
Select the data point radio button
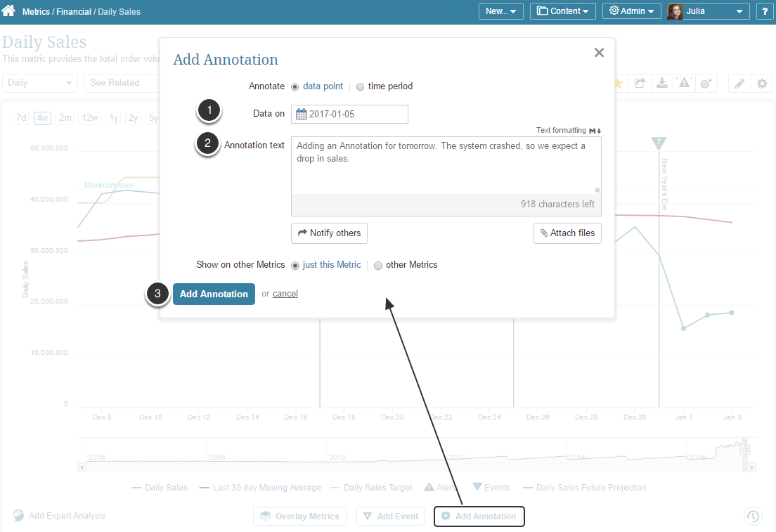[294, 86]
